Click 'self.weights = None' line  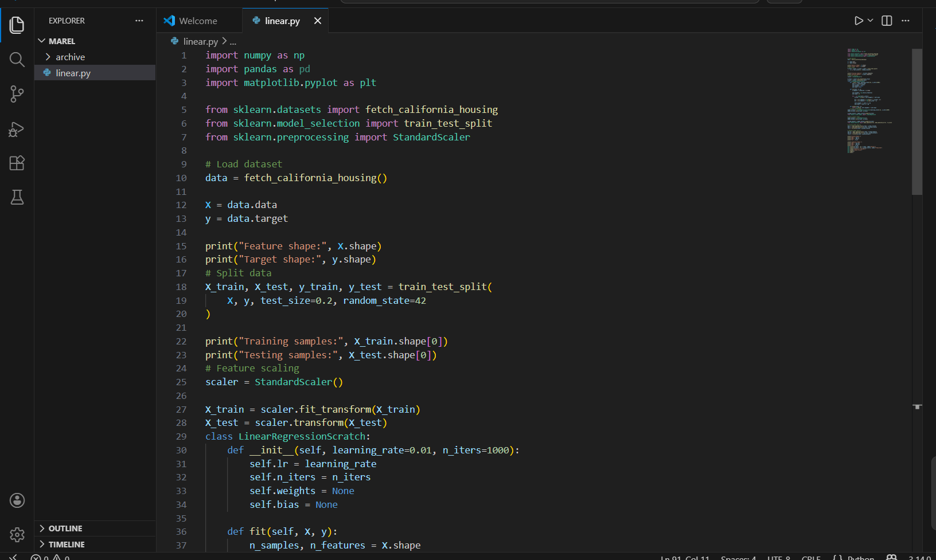tap(302, 491)
